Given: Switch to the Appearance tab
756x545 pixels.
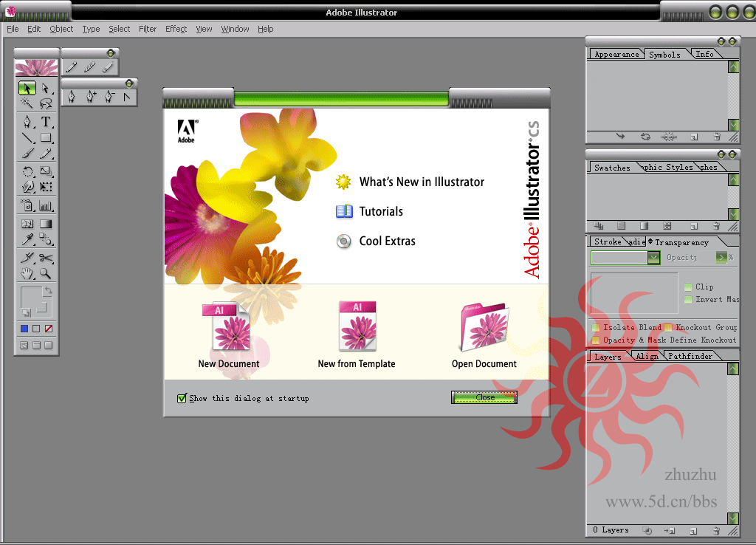Looking at the screenshot, I should pos(616,55).
